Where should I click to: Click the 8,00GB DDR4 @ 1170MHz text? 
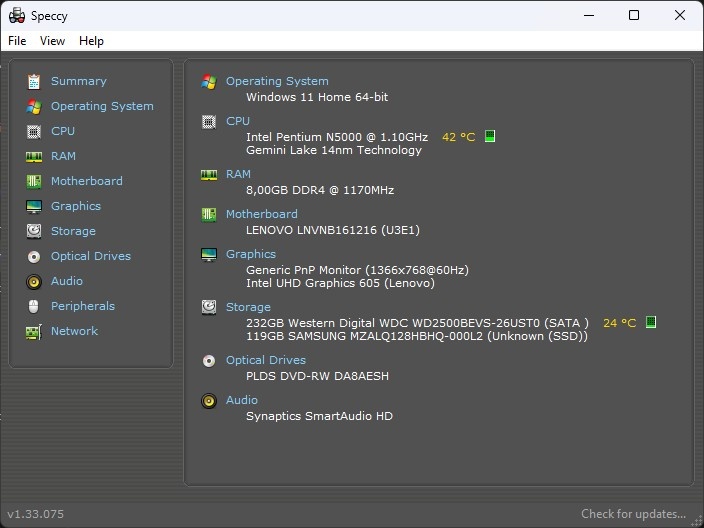click(320, 190)
